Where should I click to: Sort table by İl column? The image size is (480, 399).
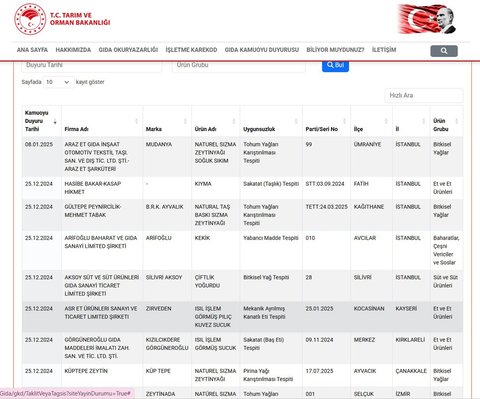424,121
